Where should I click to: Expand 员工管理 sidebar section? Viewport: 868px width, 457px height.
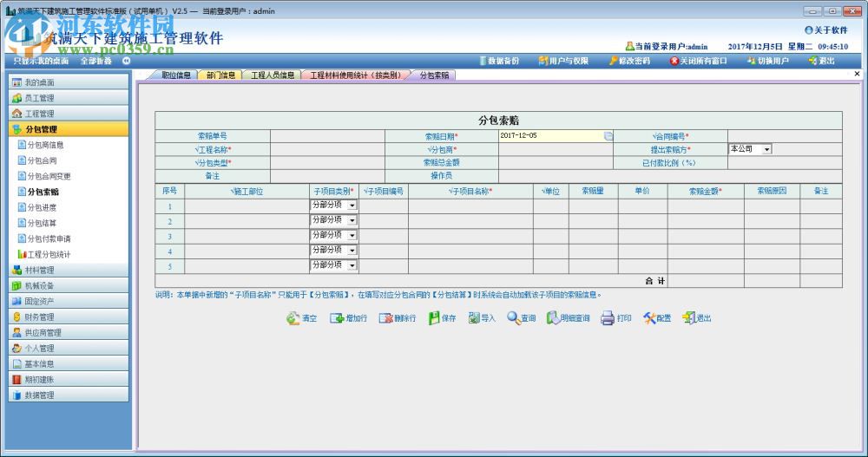(x=69, y=98)
